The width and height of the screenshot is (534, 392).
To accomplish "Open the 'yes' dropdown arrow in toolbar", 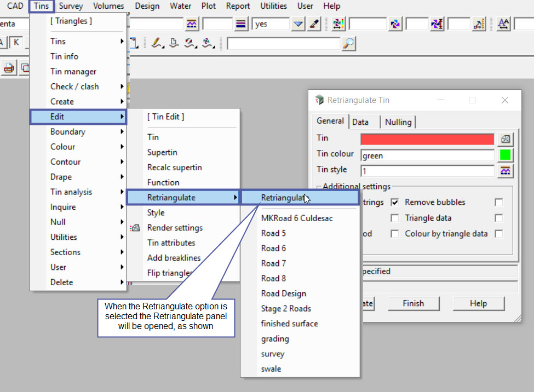I will pos(298,24).
